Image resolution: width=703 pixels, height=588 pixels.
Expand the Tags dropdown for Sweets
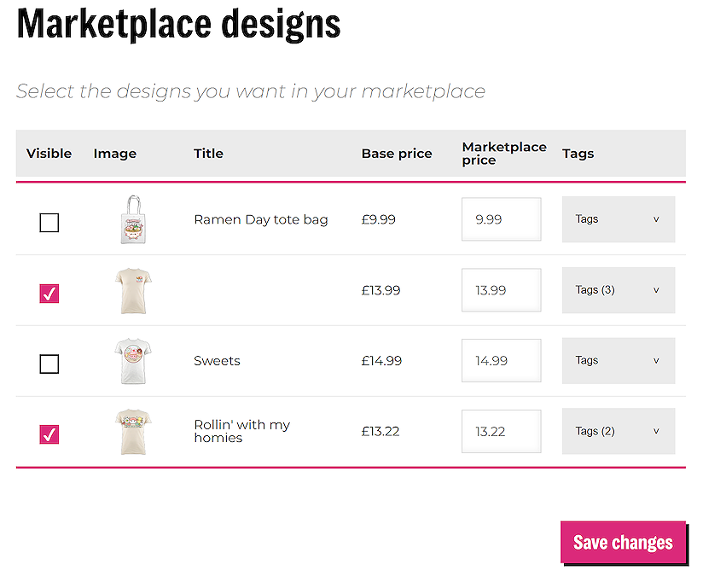[618, 361]
